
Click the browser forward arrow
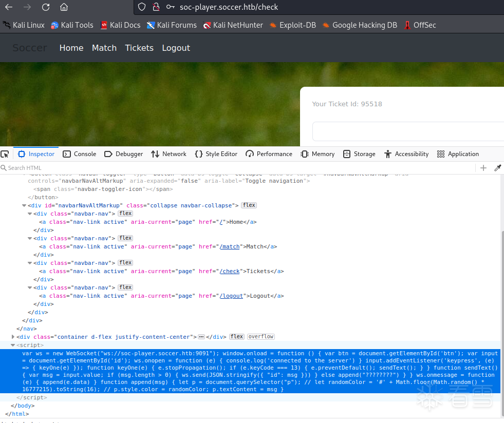pos(27,7)
